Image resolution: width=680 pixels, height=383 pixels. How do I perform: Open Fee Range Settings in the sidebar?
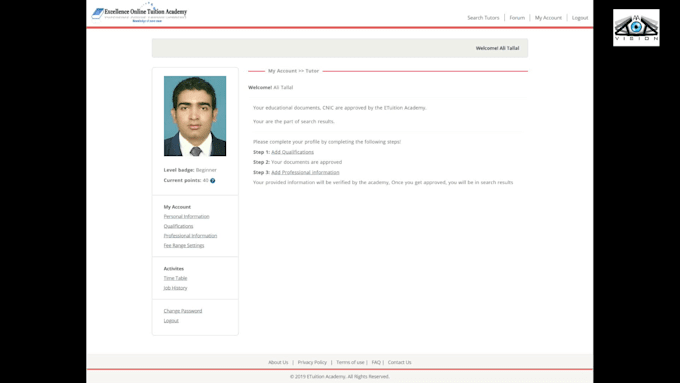pyautogui.click(x=184, y=246)
